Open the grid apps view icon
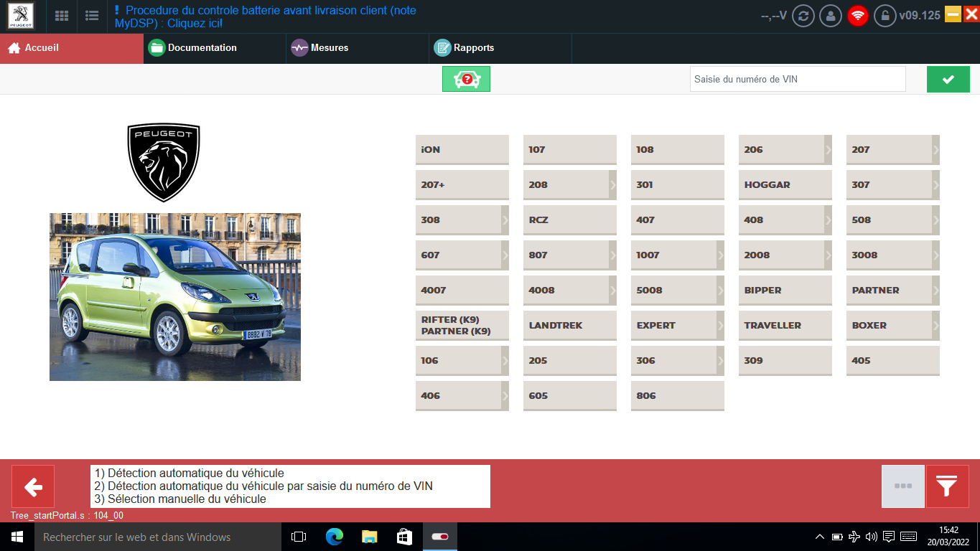This screenshot has width=980, height=551. click(x=62, y=16)
